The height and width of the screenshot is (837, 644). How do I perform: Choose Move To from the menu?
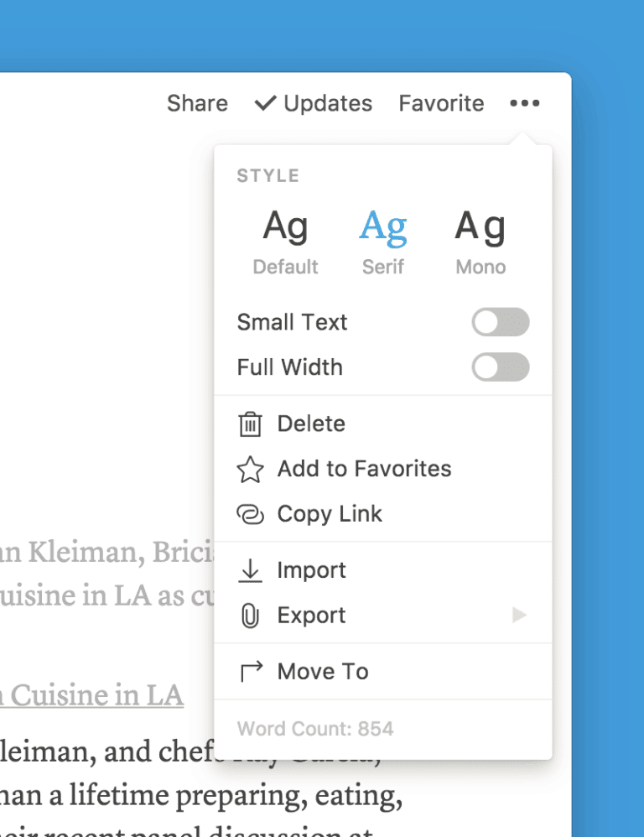(x=322, y=671)
